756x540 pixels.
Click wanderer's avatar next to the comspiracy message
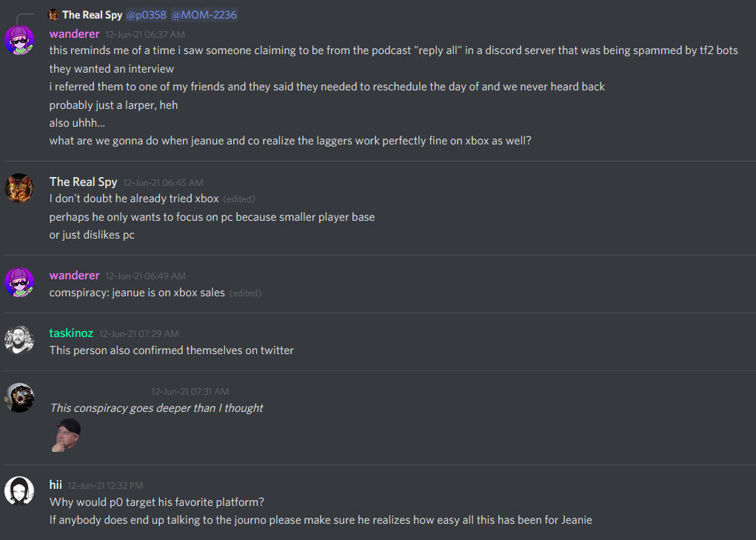point(19,282)
